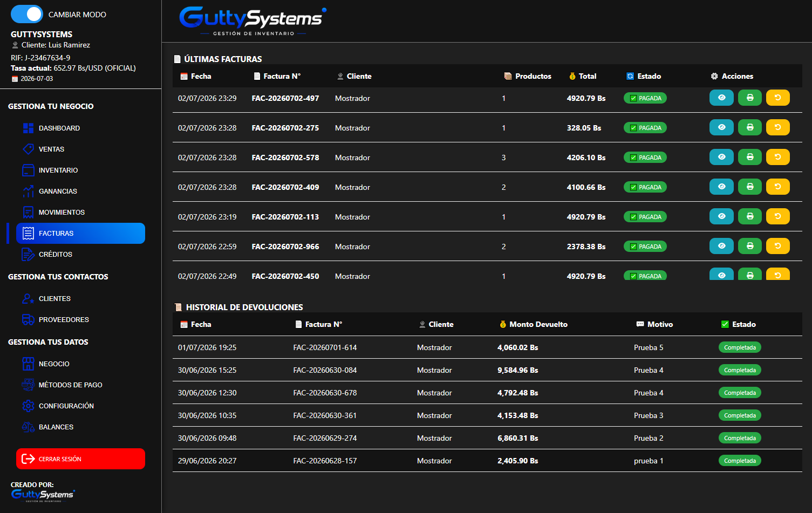
Task: Return invoice FAC-20260702-409
Action: pos(778,187)
